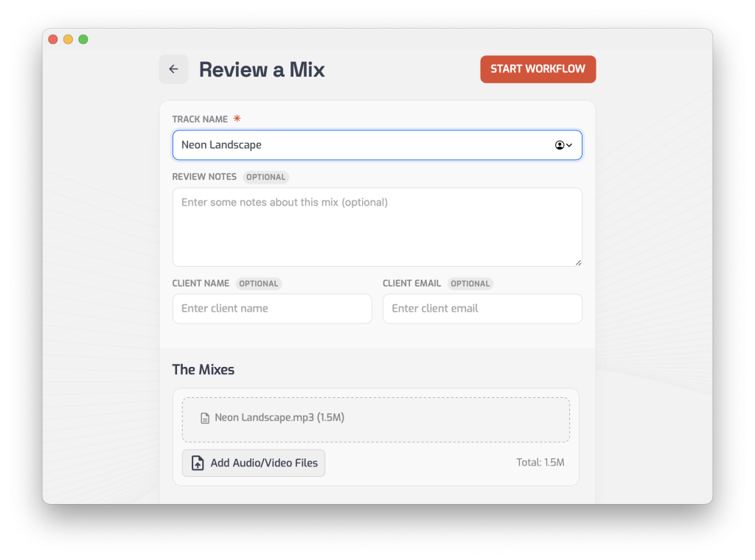Screen dimensions: 755x560
Task: Select the Client Email input field
Action: [482, 309]
